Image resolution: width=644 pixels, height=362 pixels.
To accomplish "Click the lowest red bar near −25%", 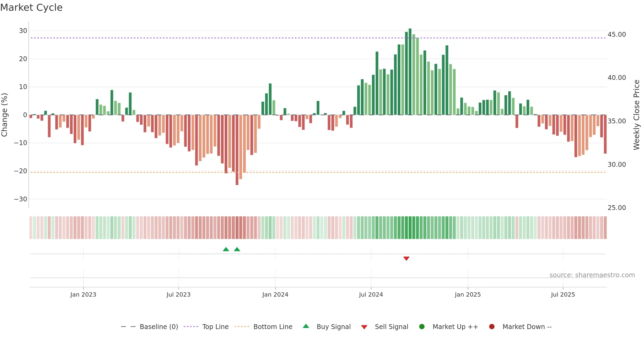I will coord(237,150).
